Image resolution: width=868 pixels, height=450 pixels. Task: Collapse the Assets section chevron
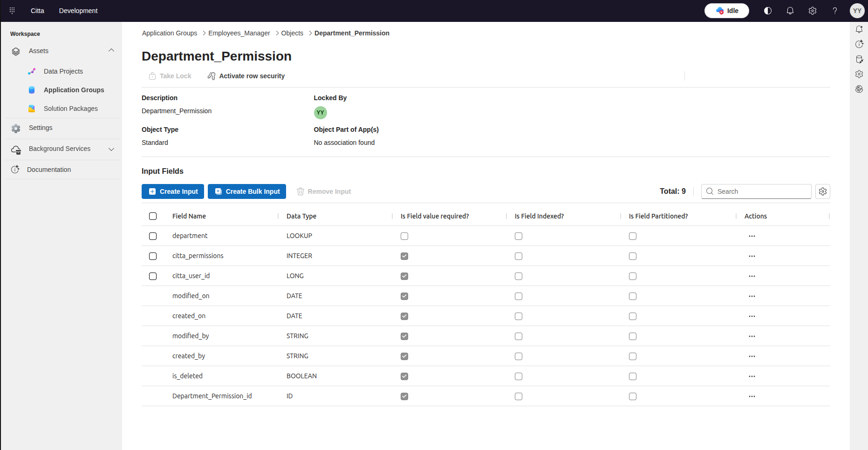(111, 50)
